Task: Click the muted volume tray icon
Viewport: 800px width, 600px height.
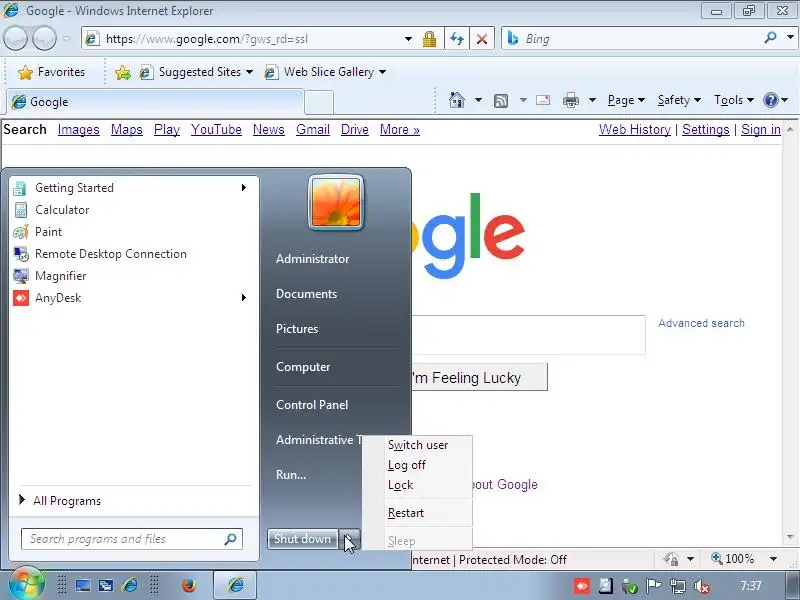Action: tap(702, 587)
